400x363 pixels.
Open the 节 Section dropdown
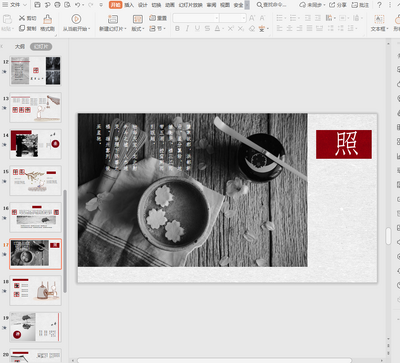tap(157, 29)
